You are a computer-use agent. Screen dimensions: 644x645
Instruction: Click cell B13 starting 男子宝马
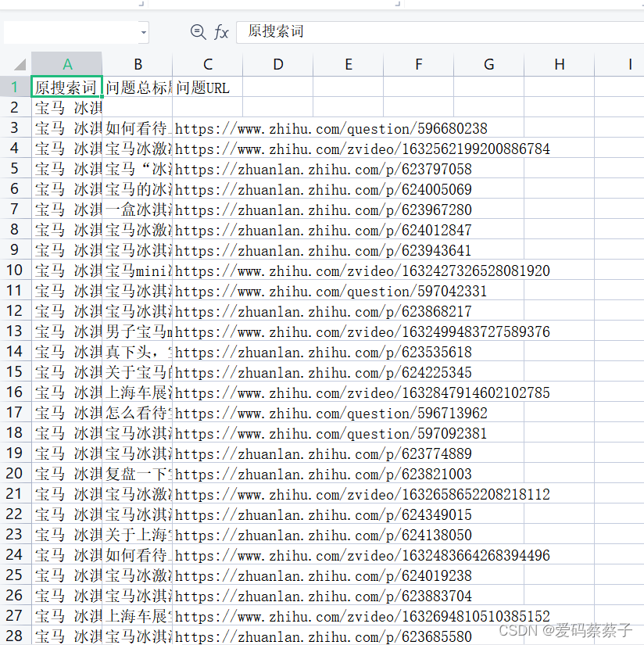138,331
